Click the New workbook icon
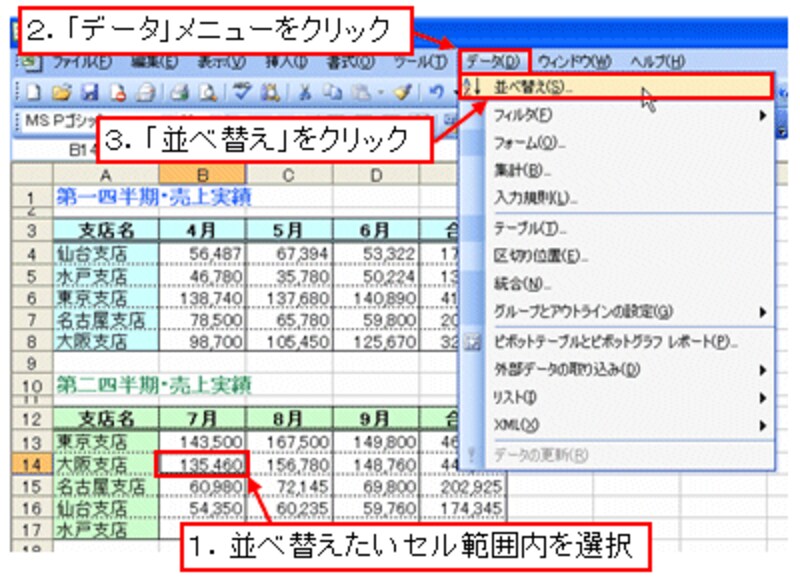 (x=34, y=92)
